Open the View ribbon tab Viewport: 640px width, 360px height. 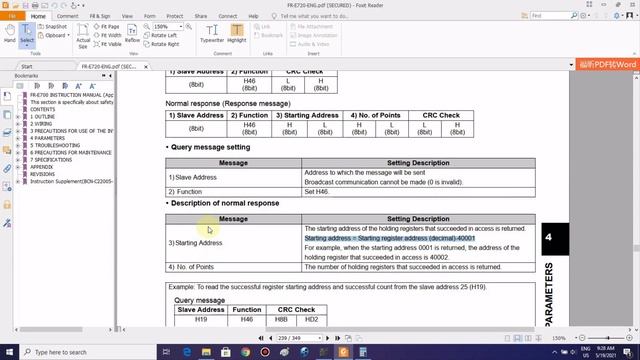click(127, 16)
